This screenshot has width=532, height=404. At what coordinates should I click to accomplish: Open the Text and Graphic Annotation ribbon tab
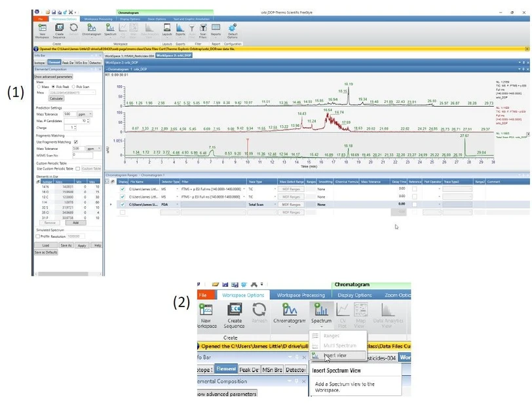(x=191, y=19)
